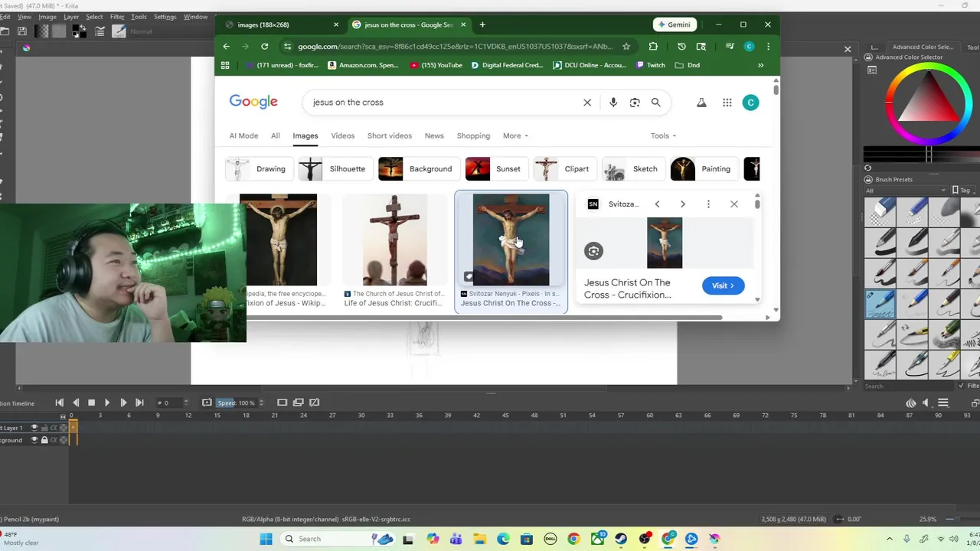Search inside image with lens button

tap(593, 251)
